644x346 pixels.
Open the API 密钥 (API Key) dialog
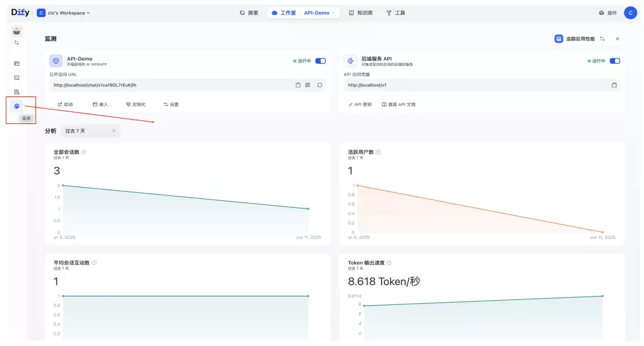[360, 105]
